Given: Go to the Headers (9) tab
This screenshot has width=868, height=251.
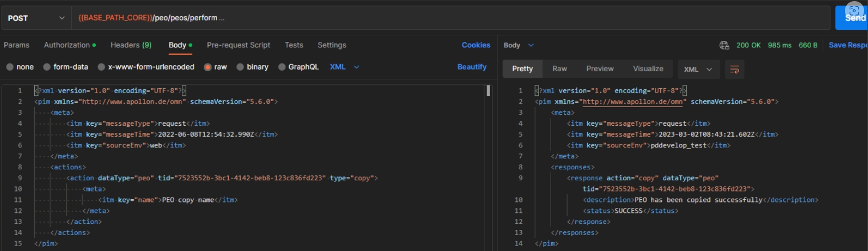Looking at the screenshot, I should click(131, 45).
